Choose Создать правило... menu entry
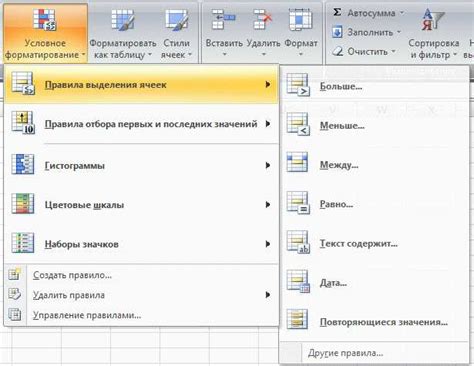The height and width of the screenshot is (366, 474). click(141, 275)
